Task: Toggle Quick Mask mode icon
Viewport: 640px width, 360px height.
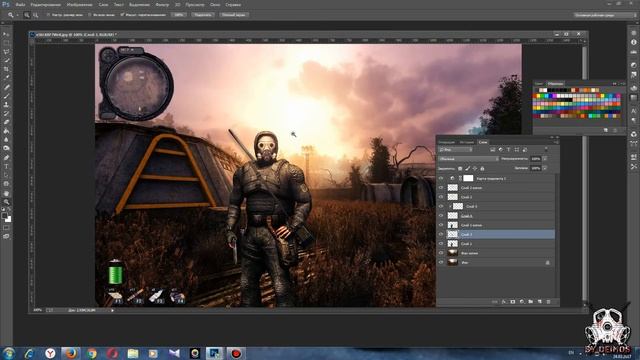Action: [x=6, y=228]
